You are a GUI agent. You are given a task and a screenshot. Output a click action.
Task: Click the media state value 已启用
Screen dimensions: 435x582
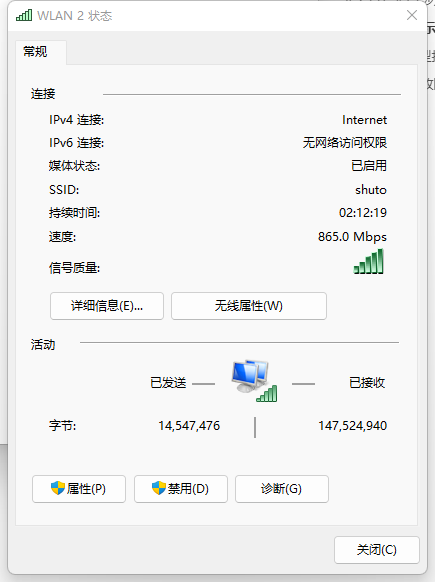click(369, 166)
